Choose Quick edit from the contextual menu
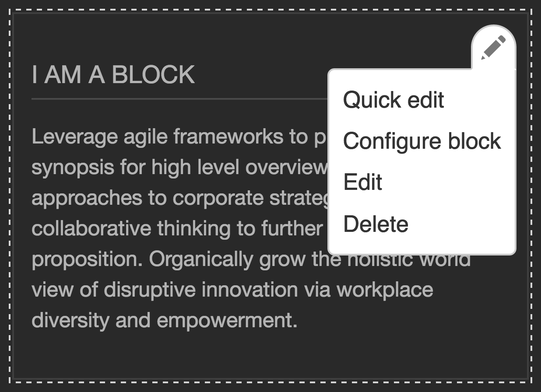Image resolution: width=541 pixels, height=392 pixels. 393,100
